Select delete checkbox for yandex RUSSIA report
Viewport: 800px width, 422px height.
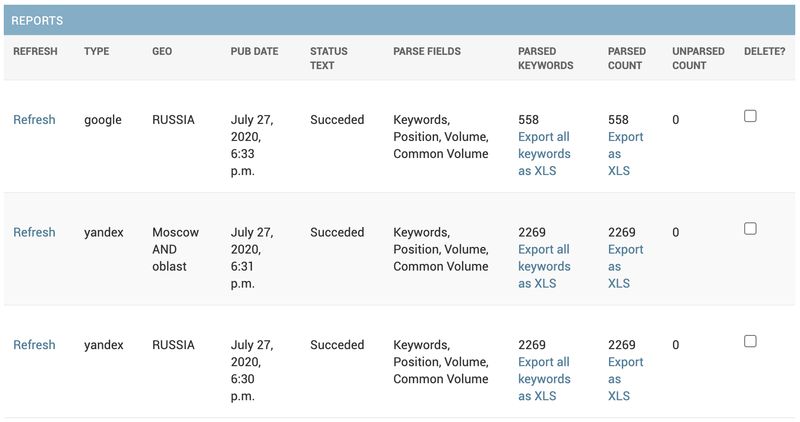pyautogui.click(x=750, y=341)
